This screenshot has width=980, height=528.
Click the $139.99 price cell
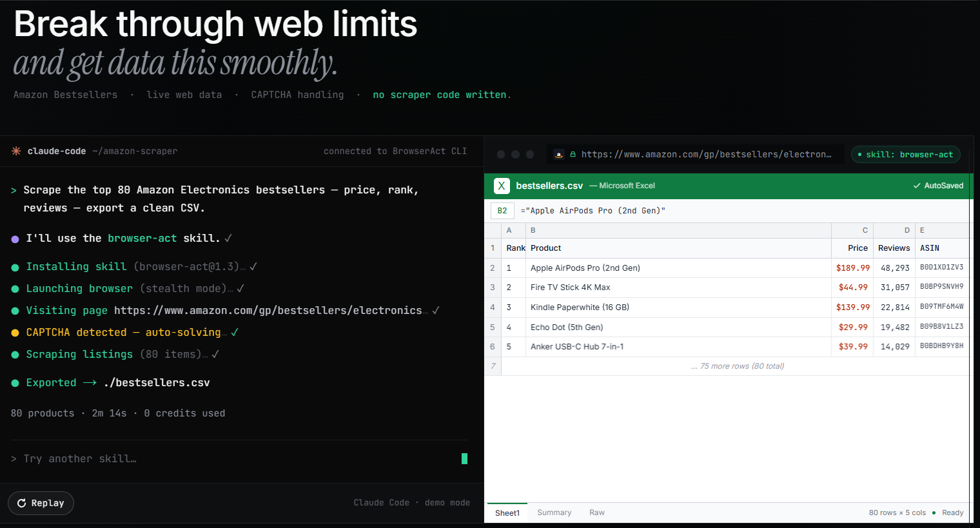tap(852, 308)
